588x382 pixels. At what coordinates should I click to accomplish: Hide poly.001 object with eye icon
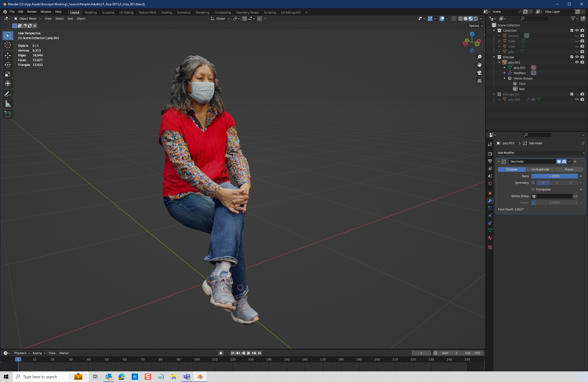577,62
